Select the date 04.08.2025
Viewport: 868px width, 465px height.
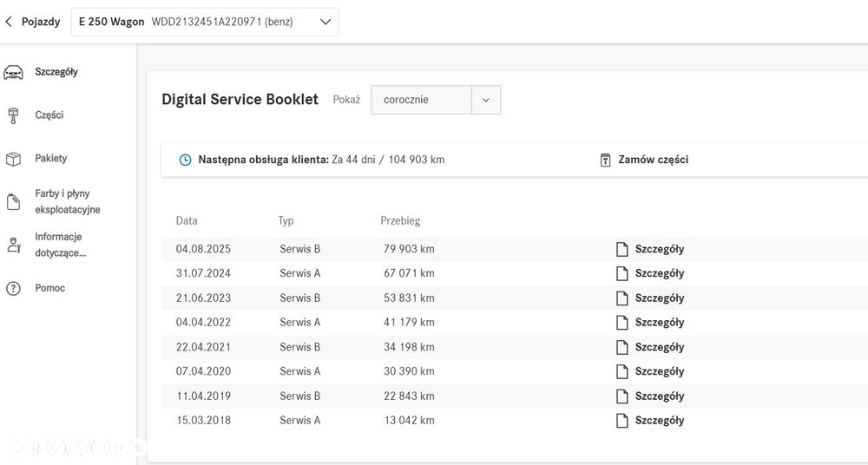[203, 249]
